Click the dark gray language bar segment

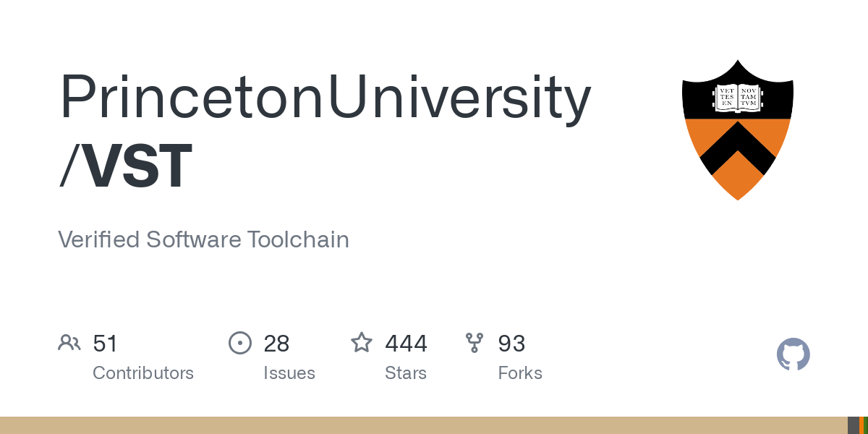click(854, 425)
